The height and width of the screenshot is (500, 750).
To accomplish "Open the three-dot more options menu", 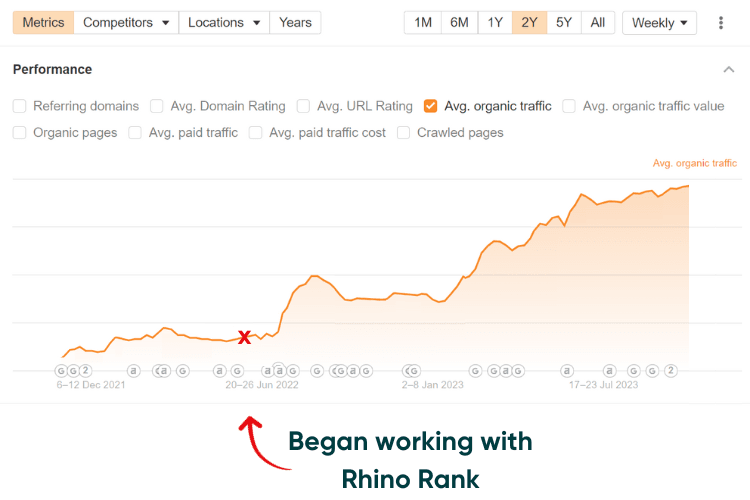I will [721, 22].
